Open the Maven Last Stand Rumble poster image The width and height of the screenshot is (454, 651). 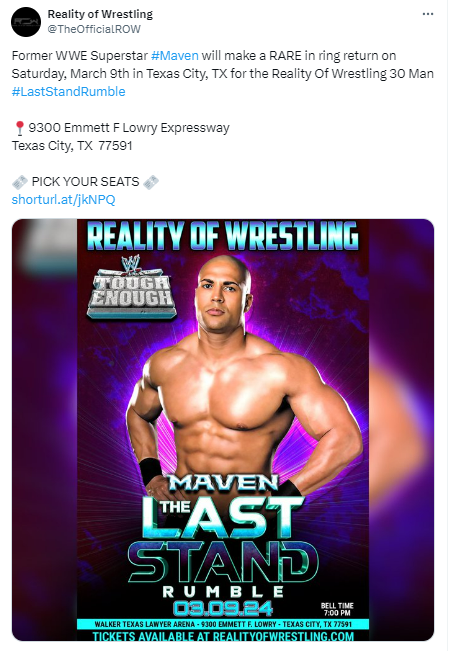(x=223, y=430)
